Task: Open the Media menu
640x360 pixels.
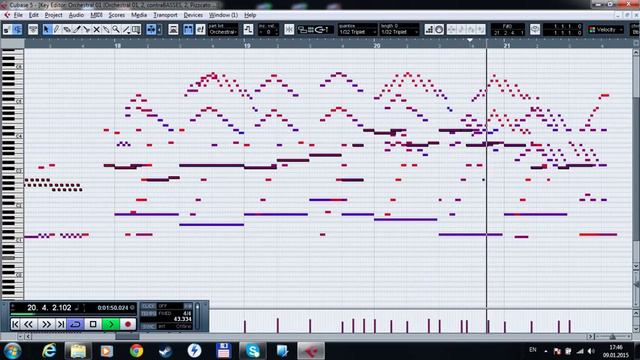Action: pyautogui.click(x=139, y=15)
